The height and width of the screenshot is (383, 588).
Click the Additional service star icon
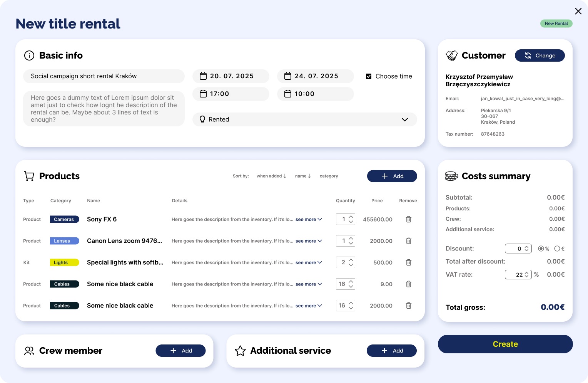(240, 351)
